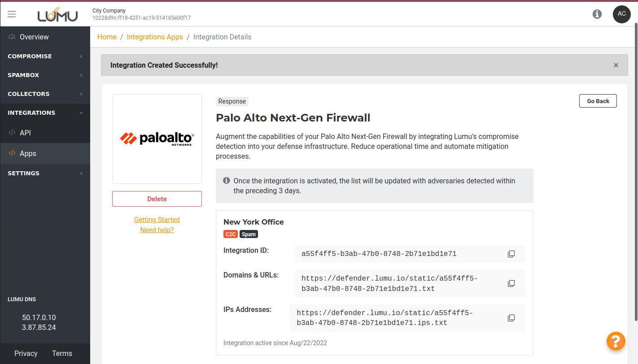
Task: Navigate to Integrations Apps breadcrumb
Action: (x=155, y=37)
